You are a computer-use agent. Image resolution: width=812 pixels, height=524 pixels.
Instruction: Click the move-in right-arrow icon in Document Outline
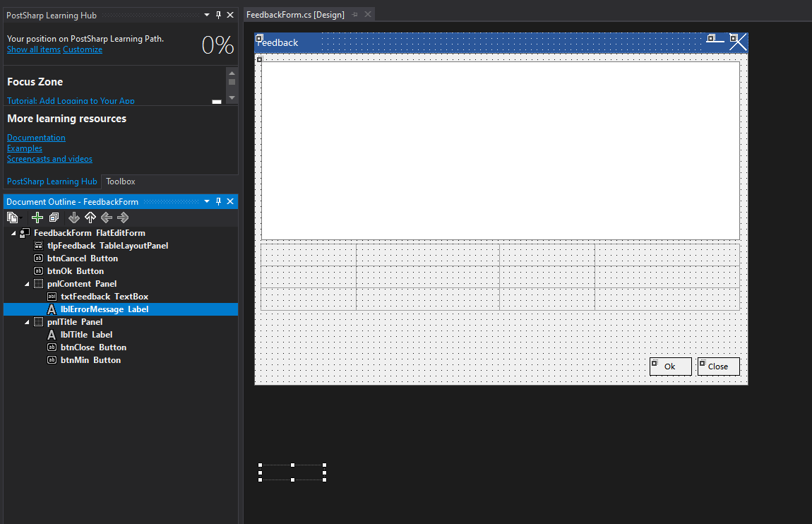pos(122,218)
